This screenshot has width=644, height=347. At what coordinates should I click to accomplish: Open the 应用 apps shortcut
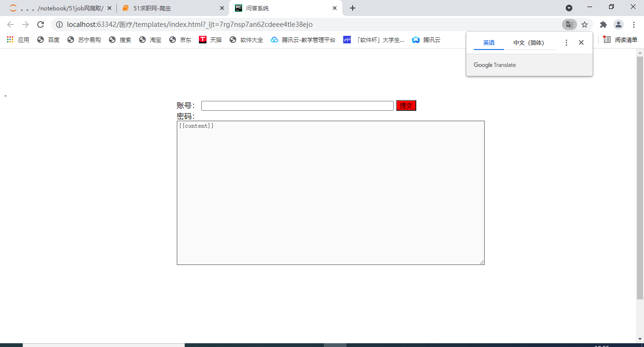[x=18, y=40]
